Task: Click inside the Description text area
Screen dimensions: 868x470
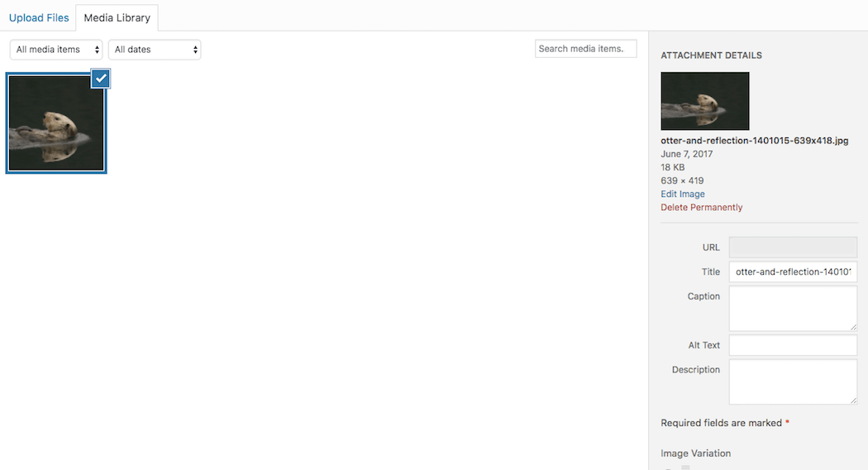Action: pos(793,381)
